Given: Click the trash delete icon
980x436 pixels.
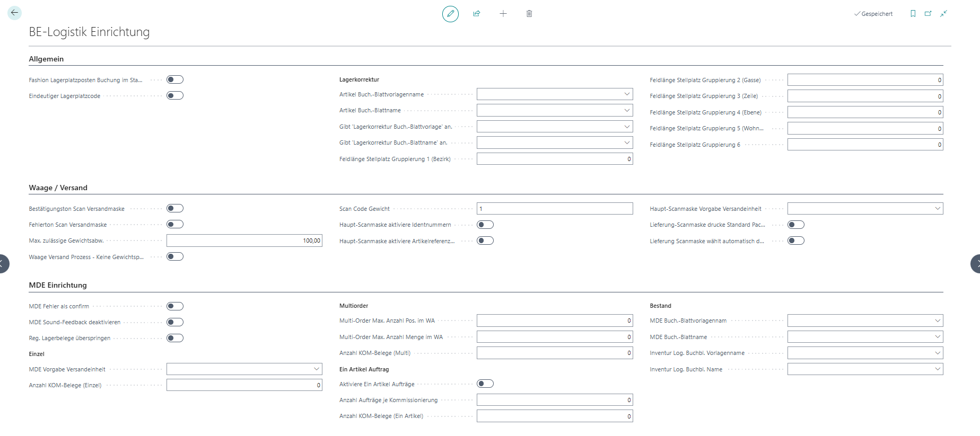Looking at the screenshot, I should [529, 14].
